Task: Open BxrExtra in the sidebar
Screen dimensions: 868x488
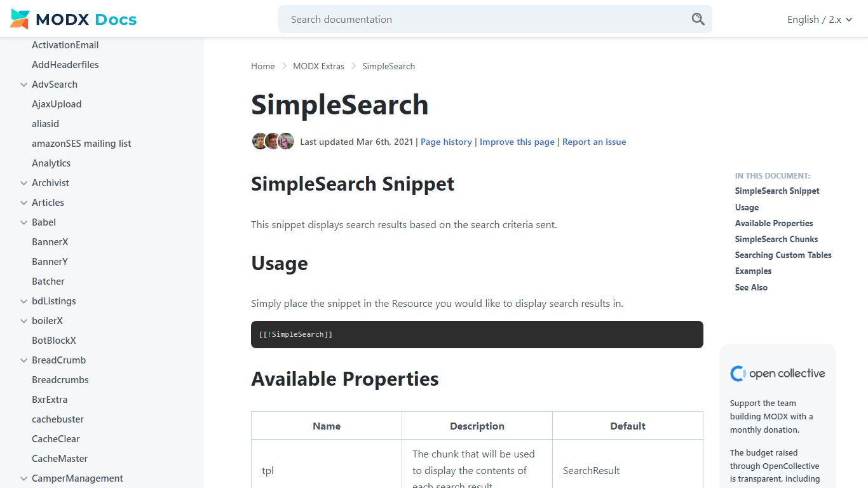Action: coord(50,400)
